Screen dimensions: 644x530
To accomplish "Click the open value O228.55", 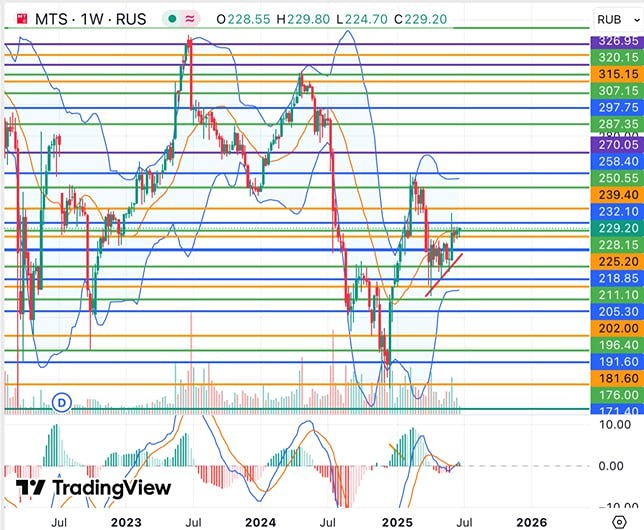I will [x=243, y=19].
